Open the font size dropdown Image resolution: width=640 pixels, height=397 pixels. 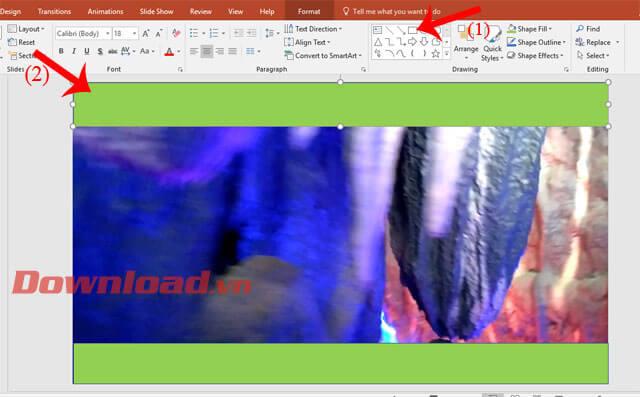click(125, 33)
